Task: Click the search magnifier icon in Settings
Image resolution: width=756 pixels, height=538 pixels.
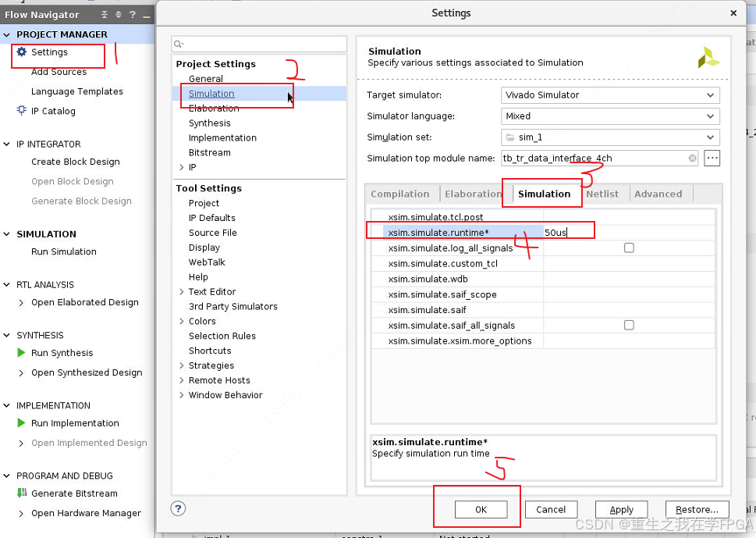Action: point(179,44)
